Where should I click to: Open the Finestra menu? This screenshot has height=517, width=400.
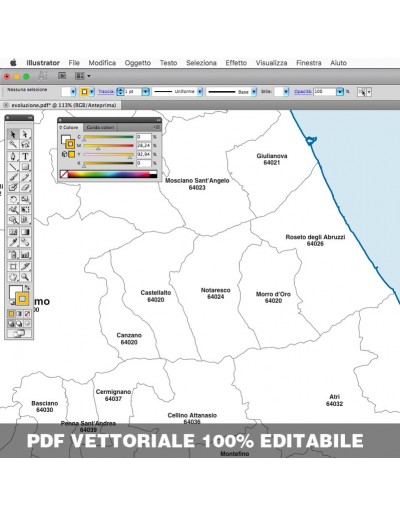(309, 63)
